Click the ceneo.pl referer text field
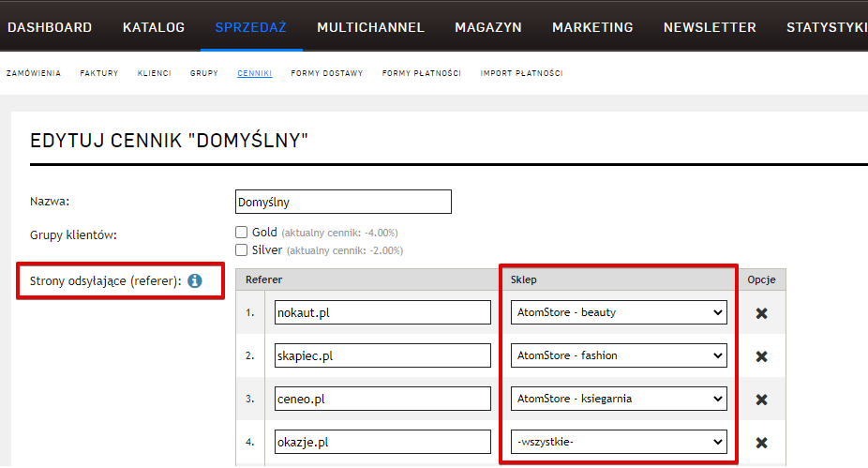The height and width of the screenshot is (468, 868). [x=382, y=399]
